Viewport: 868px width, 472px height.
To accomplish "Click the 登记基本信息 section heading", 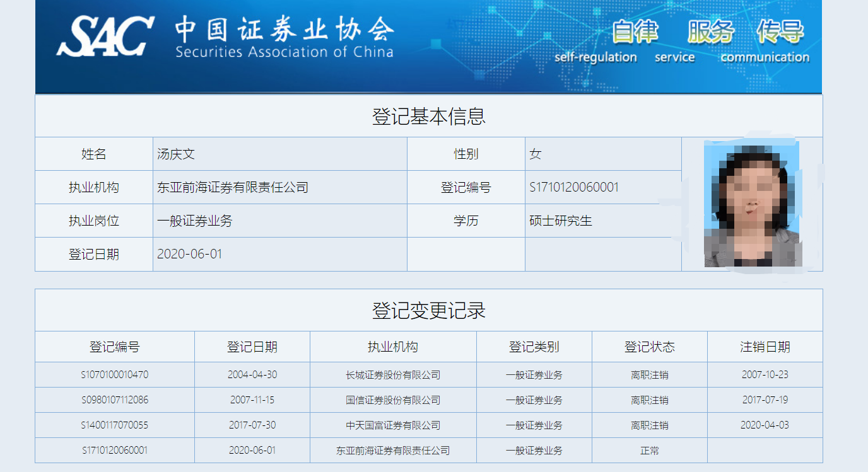I will 429,117.
